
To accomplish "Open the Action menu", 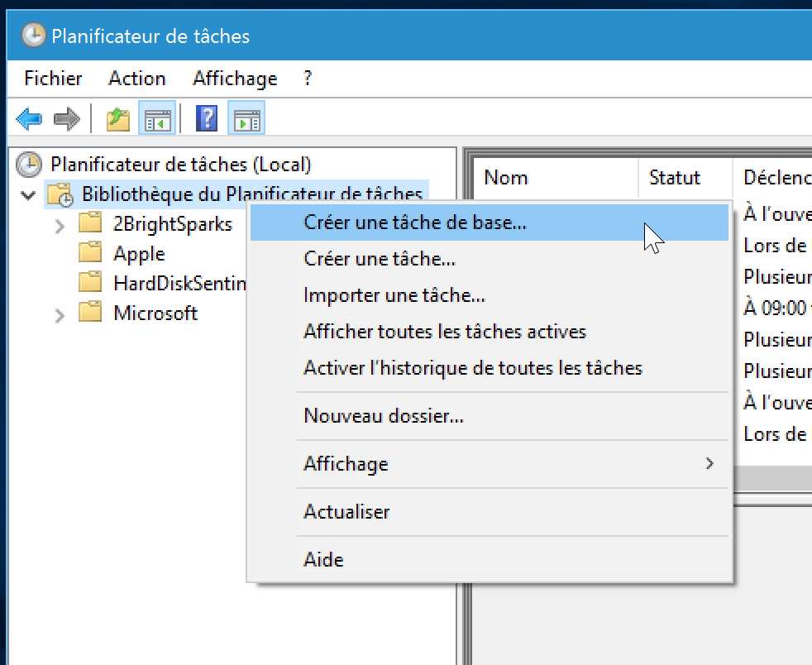I will (137, 79).
